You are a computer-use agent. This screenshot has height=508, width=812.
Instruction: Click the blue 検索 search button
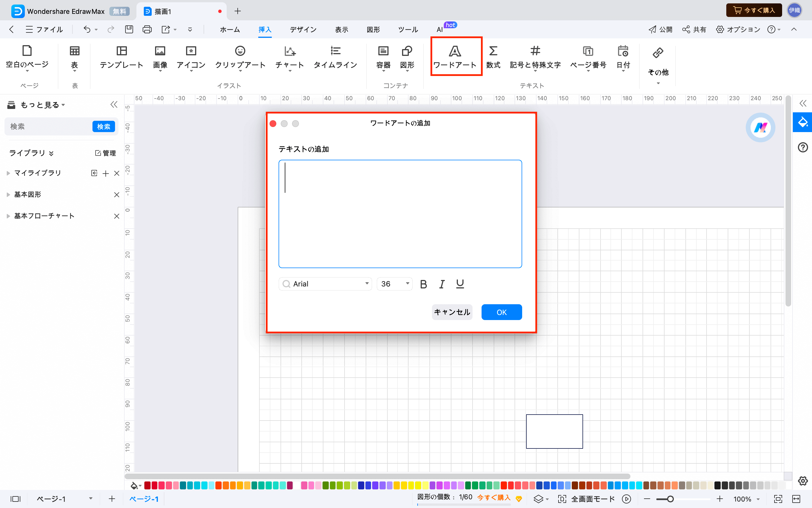click(x=104, y=127)
